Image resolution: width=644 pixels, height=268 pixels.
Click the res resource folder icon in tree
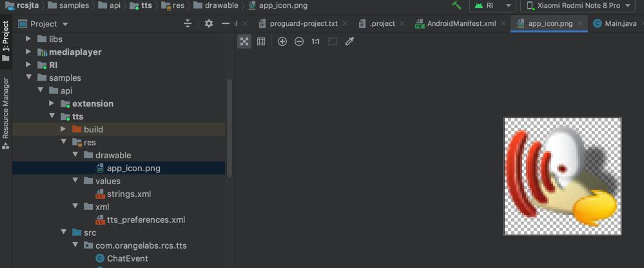pyautogui.click(x=77, y=143)
